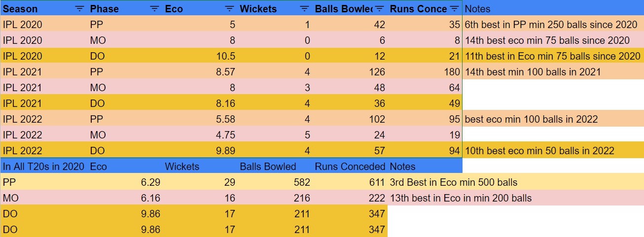Open the Phase column filter icon
The height and width of the screenshot is (237, 644).
tap(154, 9)
